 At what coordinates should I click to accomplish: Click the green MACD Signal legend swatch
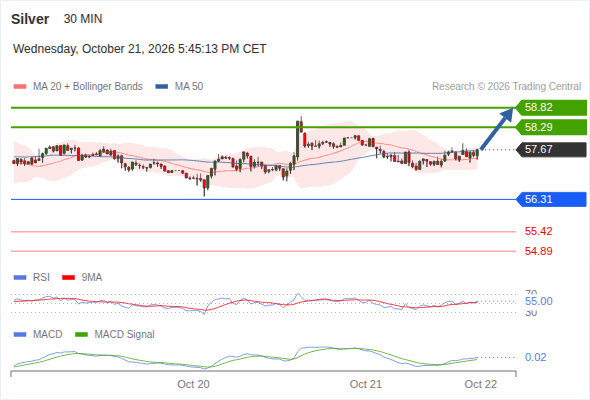(81, 335)
